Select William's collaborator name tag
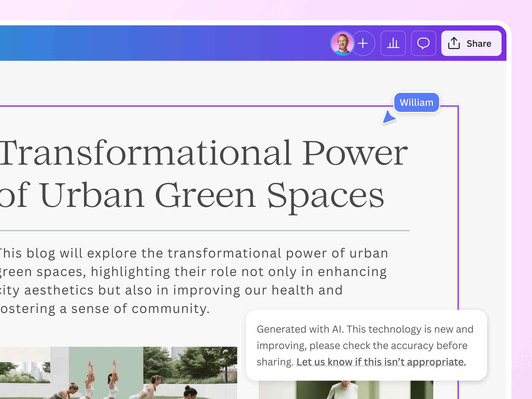 [x=416, y=102]
